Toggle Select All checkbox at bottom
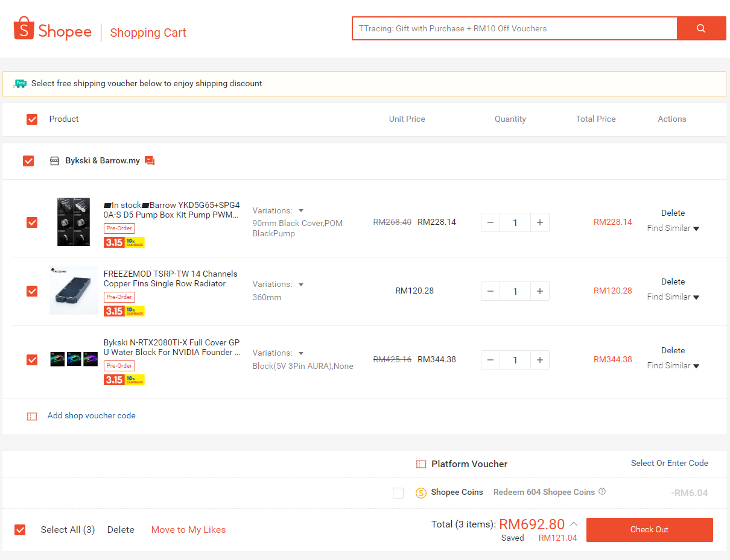 coord(20,530)
